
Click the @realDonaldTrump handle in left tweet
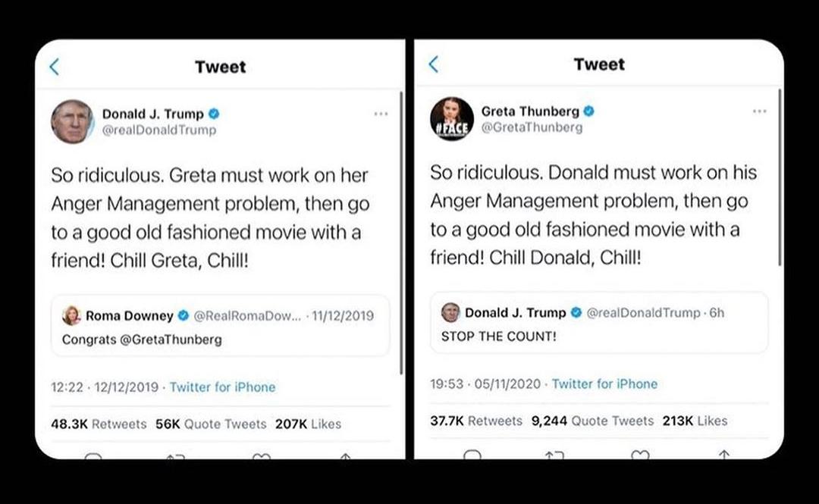pos(159,130)
